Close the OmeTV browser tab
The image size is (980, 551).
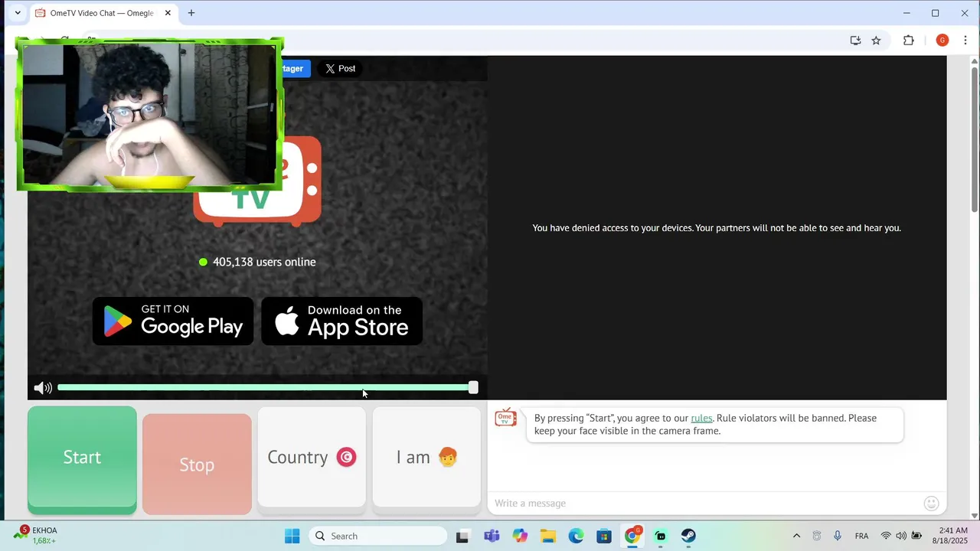coord(168,13)
